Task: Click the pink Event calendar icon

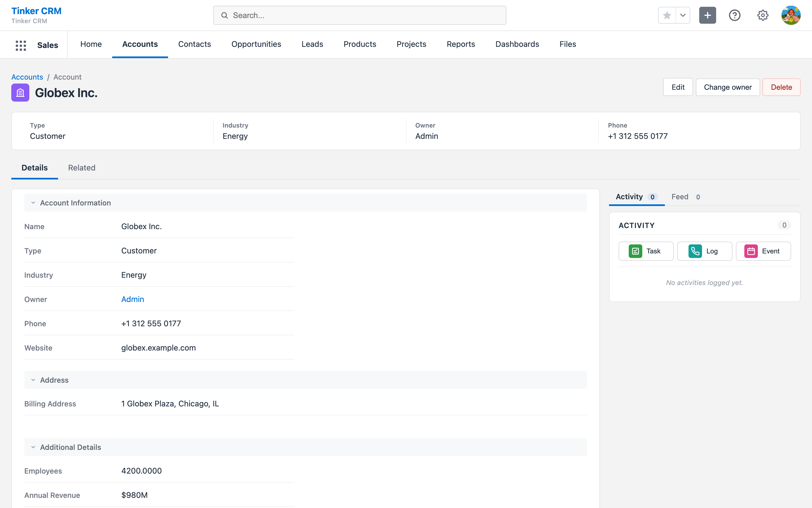Action: pos(751,251)
